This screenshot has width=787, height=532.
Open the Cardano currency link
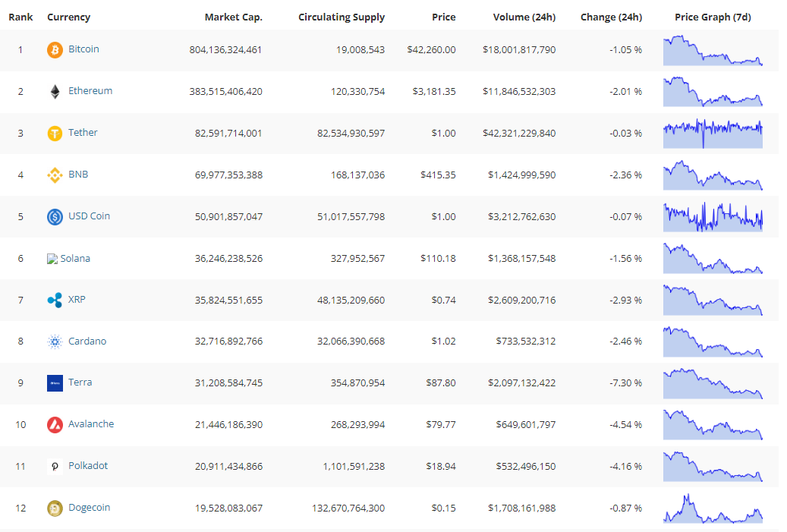click(x=87, y=340)
